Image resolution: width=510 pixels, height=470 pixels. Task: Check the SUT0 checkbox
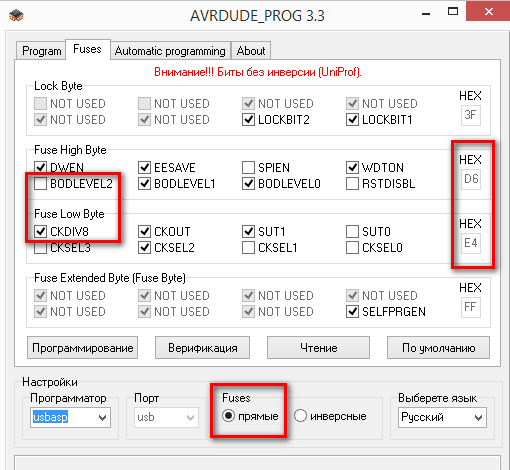pos(352,231)
